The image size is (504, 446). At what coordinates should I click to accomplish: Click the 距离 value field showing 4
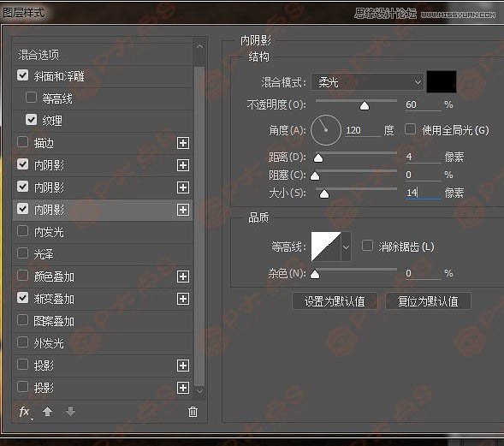coord(423,157)
